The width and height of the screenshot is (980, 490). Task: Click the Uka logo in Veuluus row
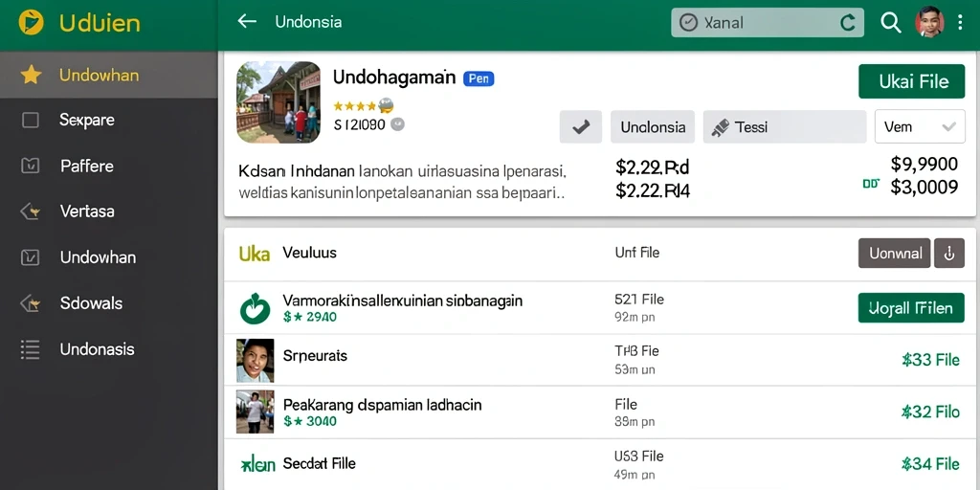pos(255,254)
